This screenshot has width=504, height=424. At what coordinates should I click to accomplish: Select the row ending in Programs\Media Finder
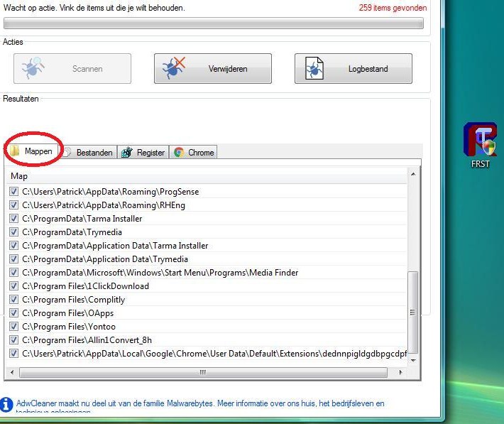tap(207, 273)
